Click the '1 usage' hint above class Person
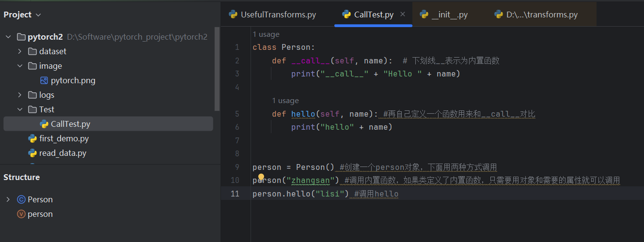644x242 pixels. click(x=266, y=34)
